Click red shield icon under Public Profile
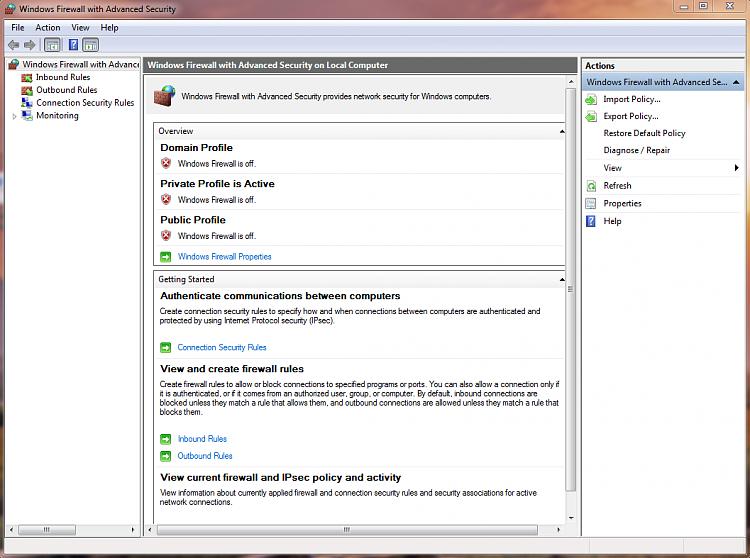 pos(166,236)
